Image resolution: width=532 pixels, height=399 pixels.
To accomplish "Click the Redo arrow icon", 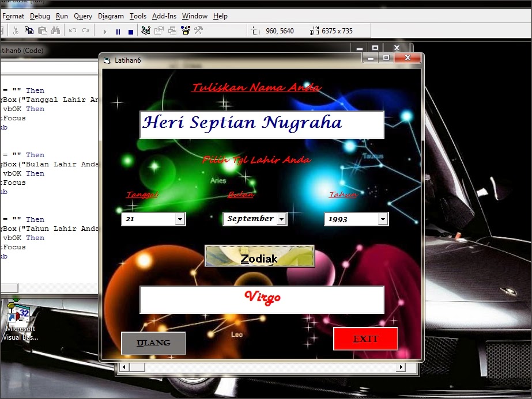I will tap(86, 31).
